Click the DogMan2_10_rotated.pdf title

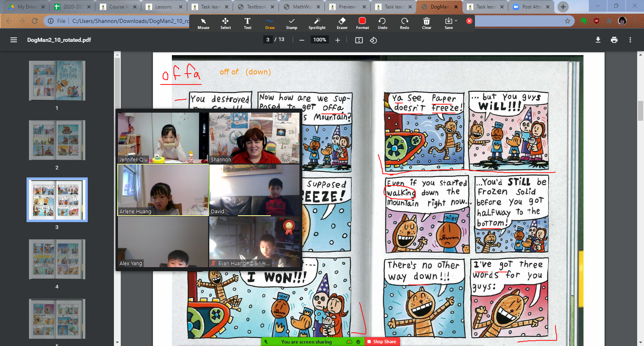(x=59, y=40)
